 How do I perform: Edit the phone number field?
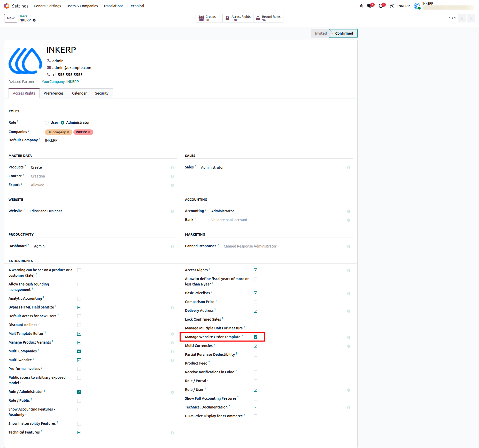point(67,75)
